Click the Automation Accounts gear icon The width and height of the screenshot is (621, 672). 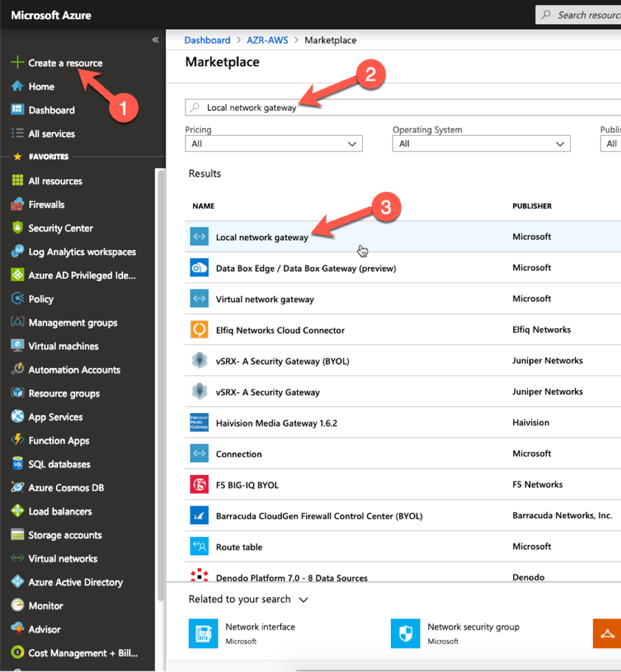[x=17, y=369]
